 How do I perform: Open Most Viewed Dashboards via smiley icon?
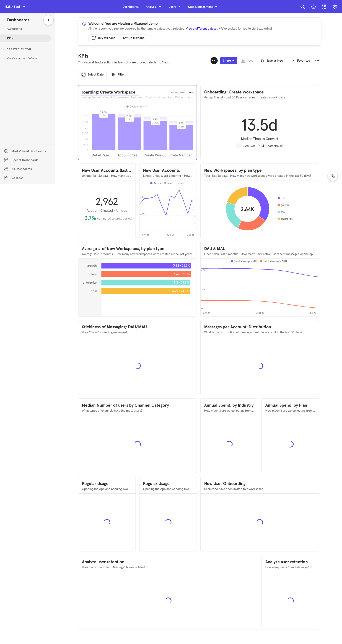(6, 151)
